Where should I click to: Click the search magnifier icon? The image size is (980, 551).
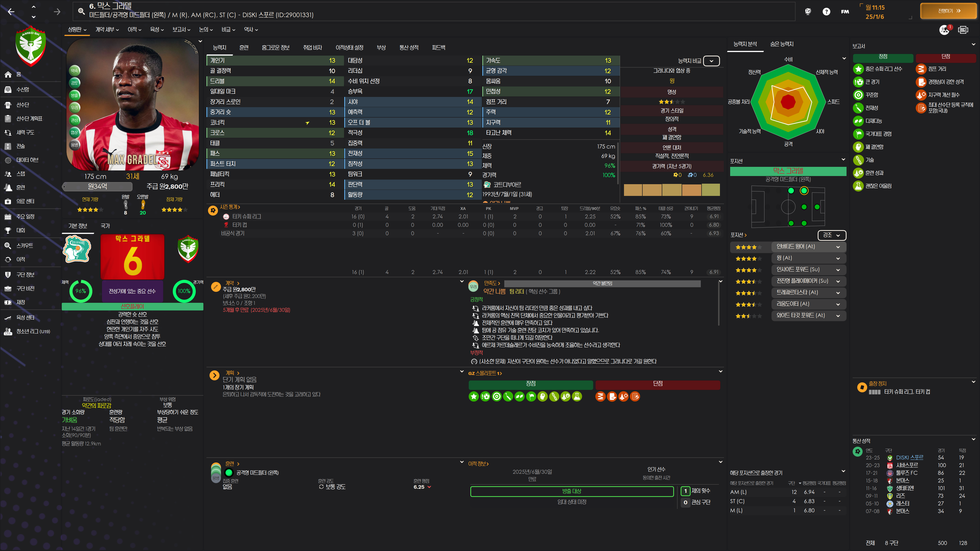[81, 11]
